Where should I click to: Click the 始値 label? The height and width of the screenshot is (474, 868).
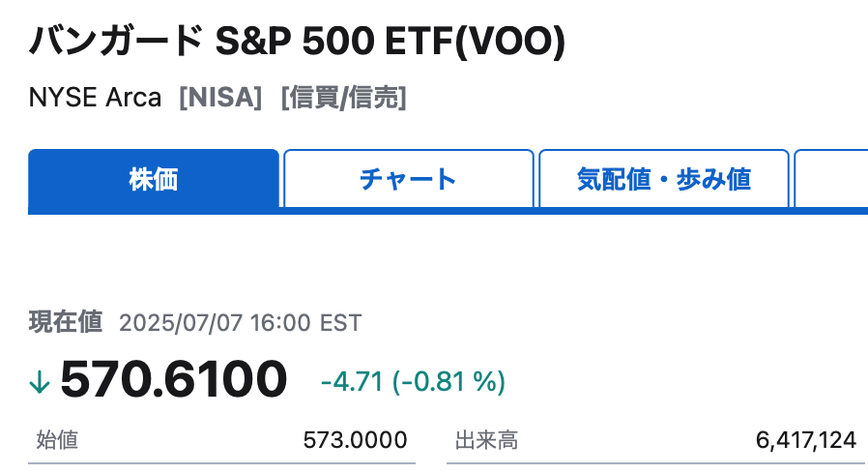point(57,440)
